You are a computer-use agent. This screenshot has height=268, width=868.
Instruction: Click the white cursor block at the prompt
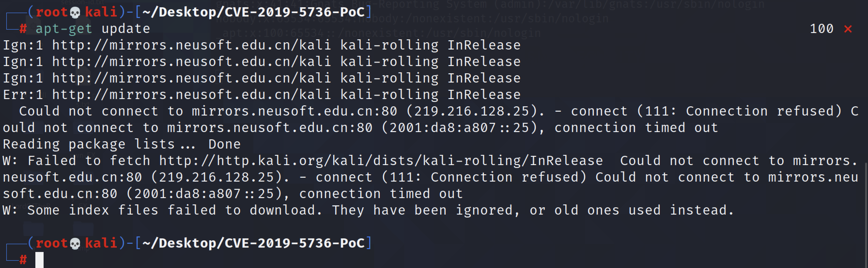[x=39, y=260]
